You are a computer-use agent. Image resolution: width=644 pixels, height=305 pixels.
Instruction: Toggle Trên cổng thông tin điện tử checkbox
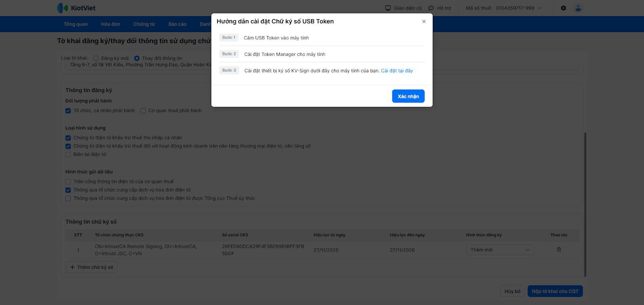pyautogui.click(x=68, y=182)
